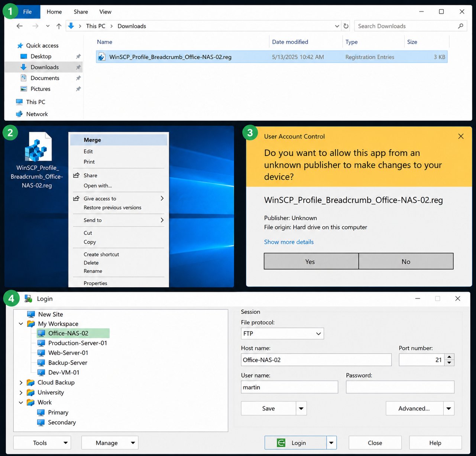Image resolution: width=476 pixels, height=456 pixels.
Task: Select the Web-Server-01 site icon
Action: (x=42, y=353)
